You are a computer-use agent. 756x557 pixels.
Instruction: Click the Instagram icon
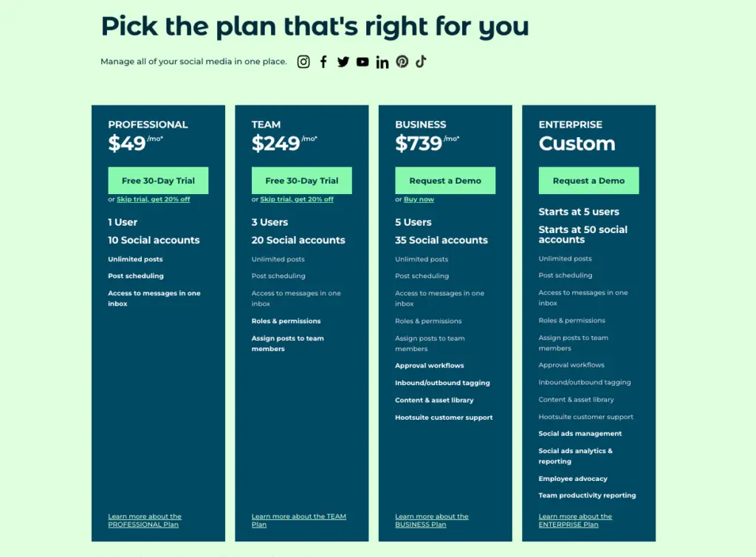[x=303, y=62]
